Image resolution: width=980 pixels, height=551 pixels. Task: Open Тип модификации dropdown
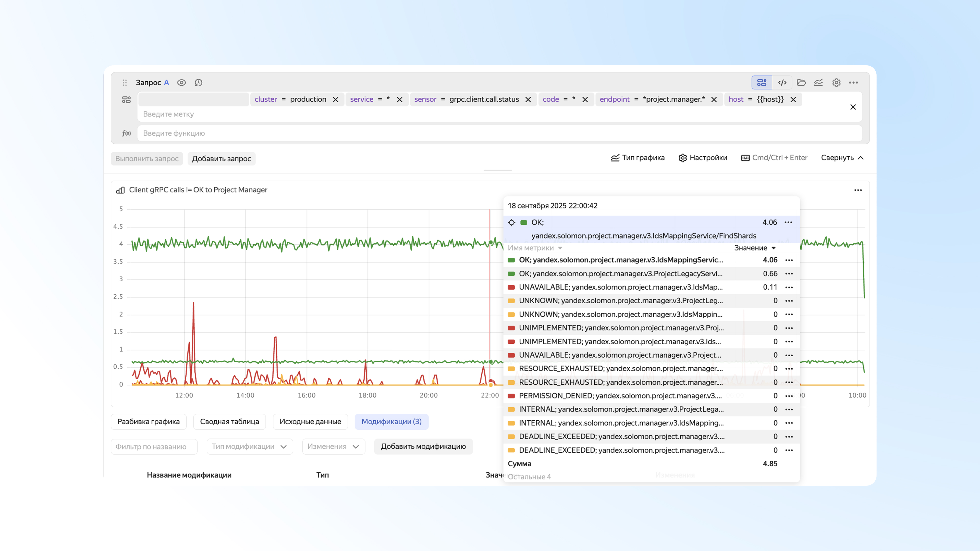point(250,446)
